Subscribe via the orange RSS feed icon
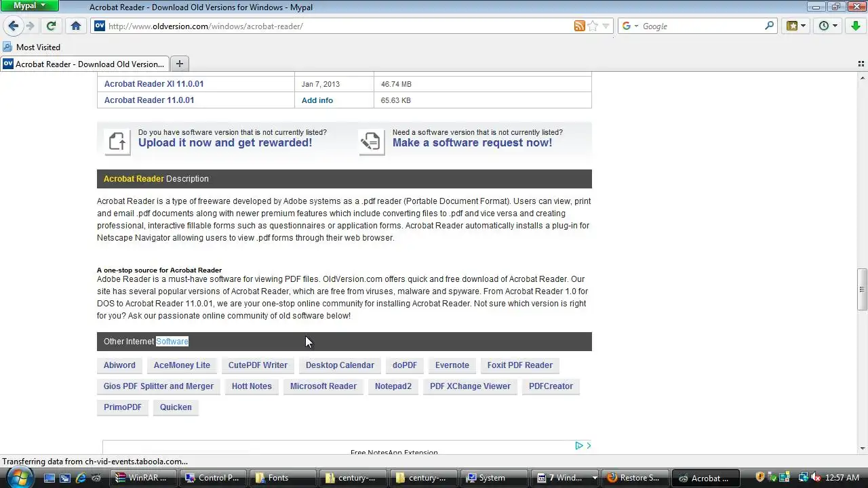 (579, 26)
